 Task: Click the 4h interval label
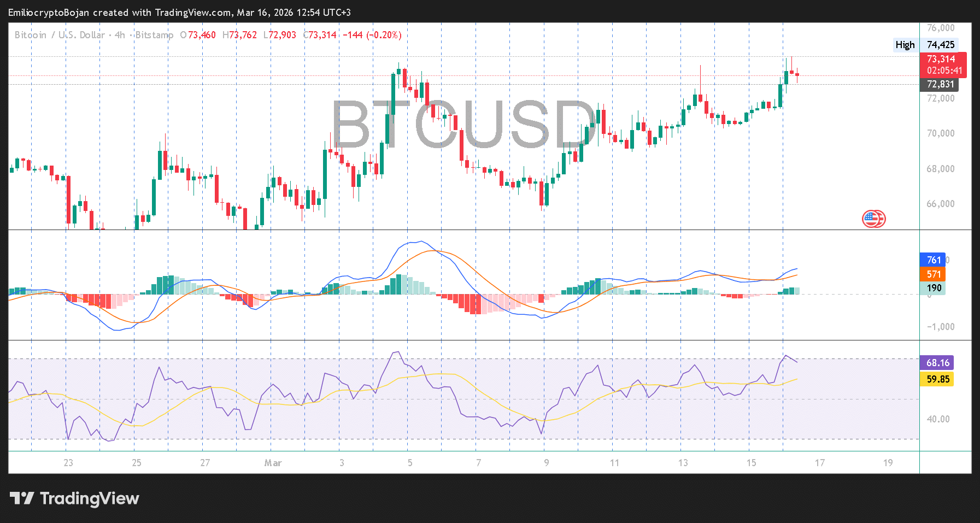click(120, 35)
